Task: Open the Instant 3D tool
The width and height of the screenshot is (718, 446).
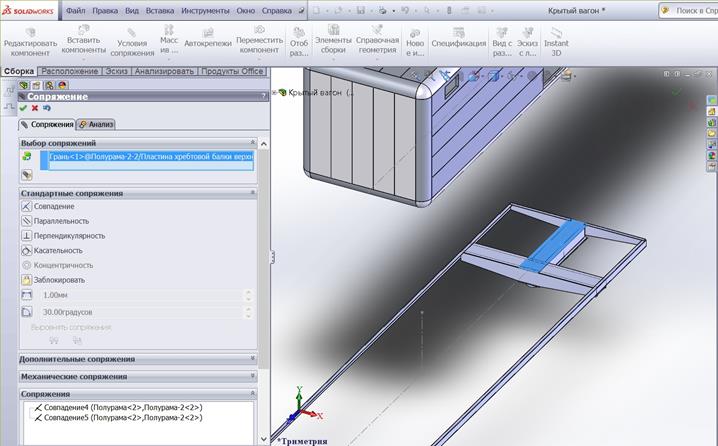Action: click(x=556, y=42)
